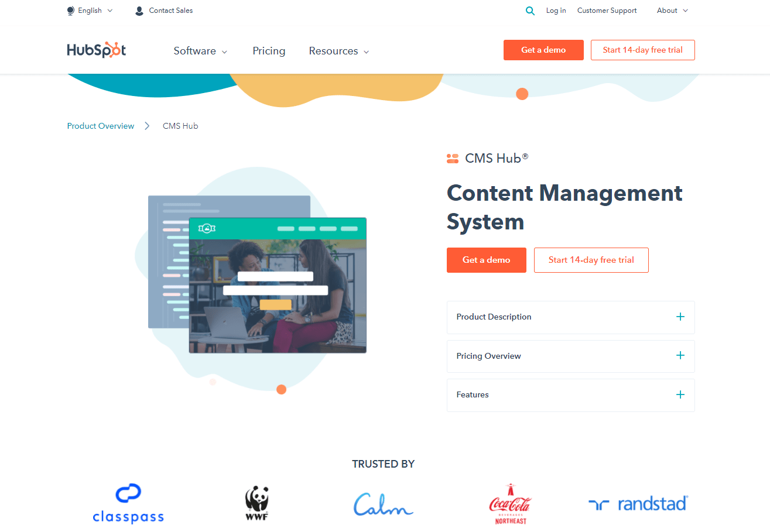Go to Pricing in main navigation
This screenshot has width=770, height=532.
pos(269,51)
